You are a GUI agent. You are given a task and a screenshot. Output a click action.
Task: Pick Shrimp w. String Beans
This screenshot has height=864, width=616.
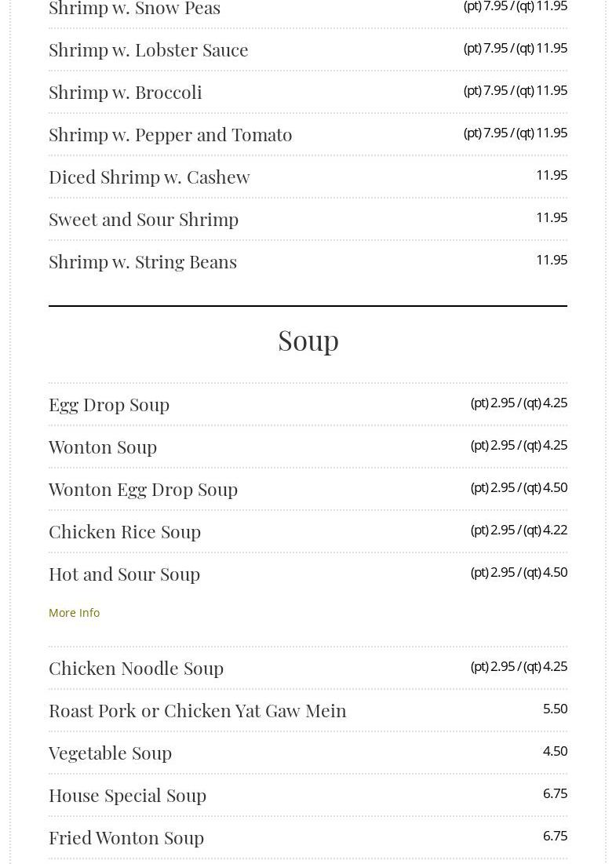click(x=143, y=261)
